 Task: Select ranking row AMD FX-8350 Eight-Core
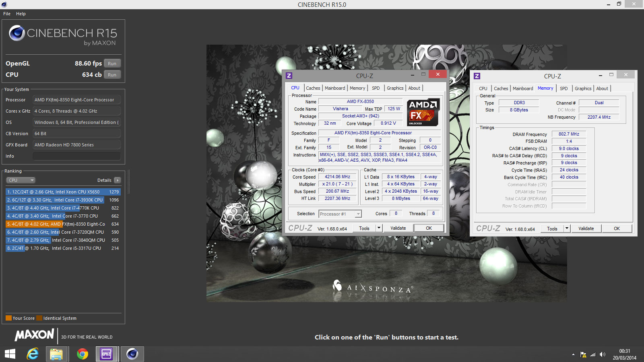click(63, 224)
